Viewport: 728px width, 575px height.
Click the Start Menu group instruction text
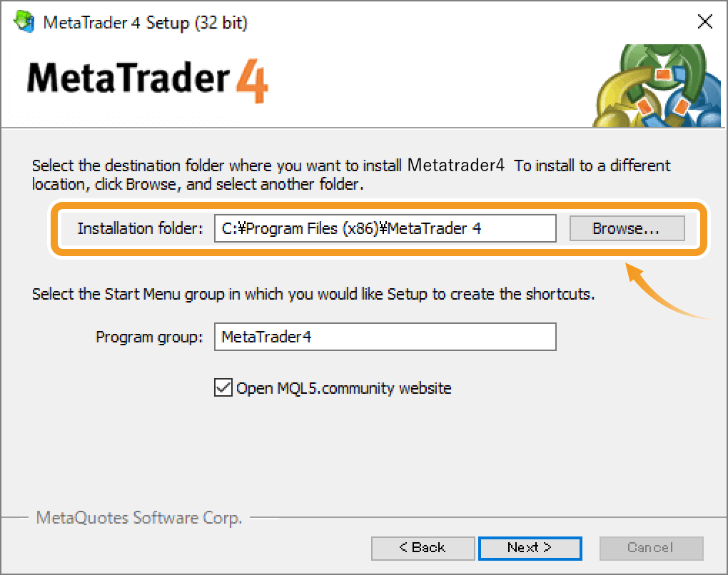(x=313, y=294)
